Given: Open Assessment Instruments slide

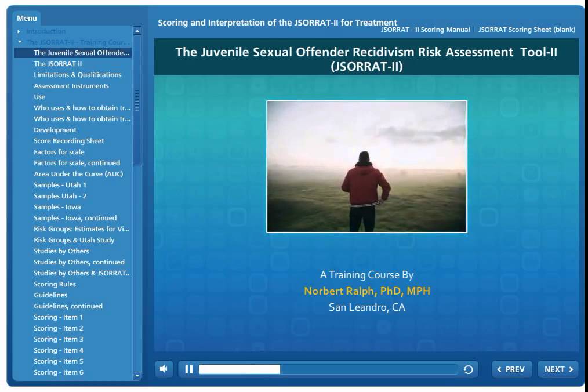Looking at the screenshot, I should (x=71, y=86).
